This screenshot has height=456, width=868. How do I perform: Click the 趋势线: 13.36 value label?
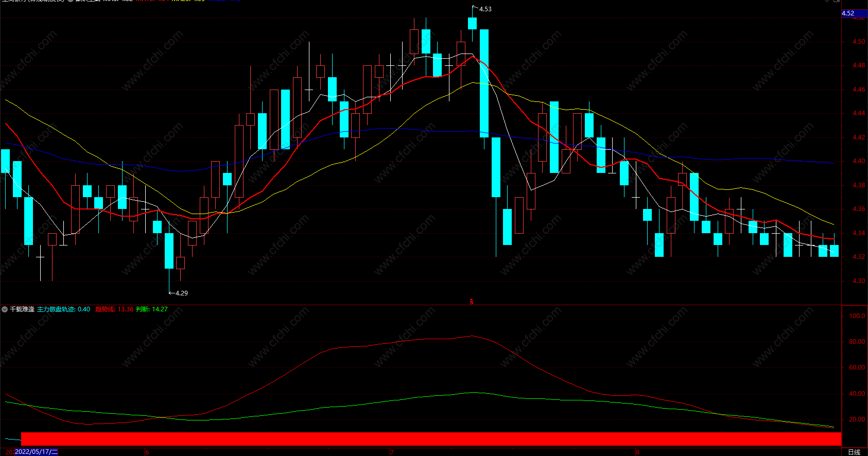coord(114,309)
